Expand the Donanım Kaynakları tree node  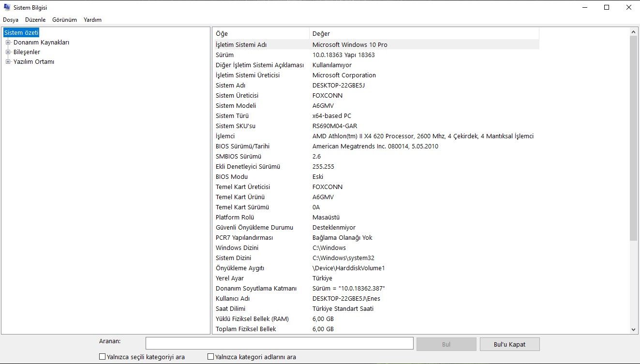coord(7,42)
